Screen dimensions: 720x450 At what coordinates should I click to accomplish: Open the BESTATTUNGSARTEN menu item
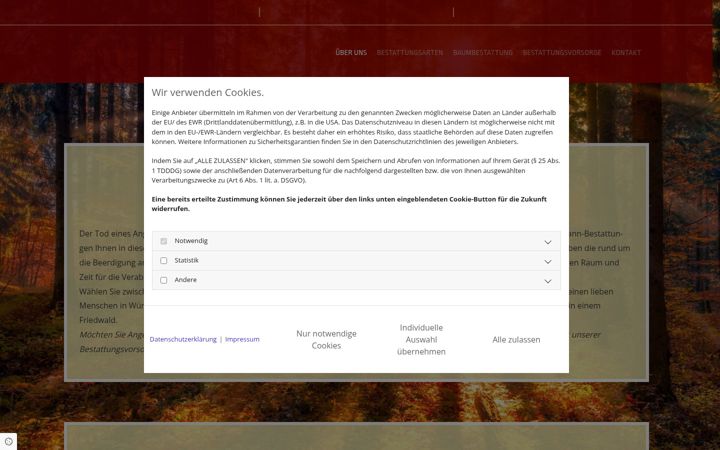coord(410,52)
